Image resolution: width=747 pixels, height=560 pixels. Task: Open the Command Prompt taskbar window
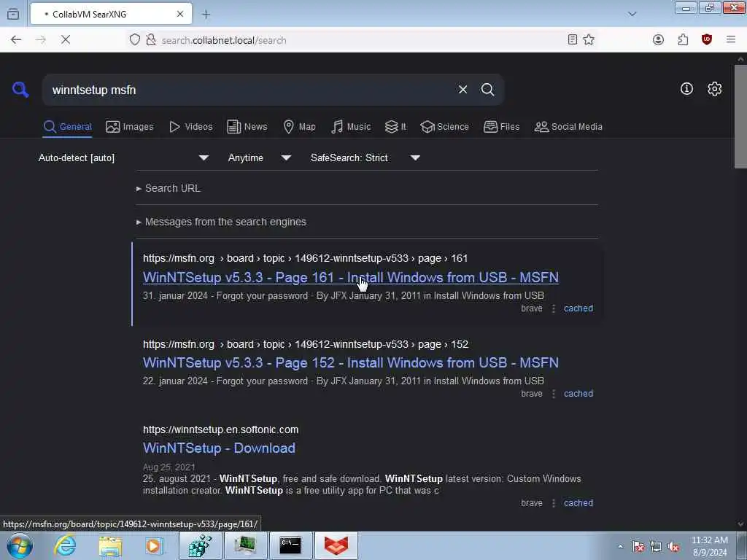click(x=290, y=545)
